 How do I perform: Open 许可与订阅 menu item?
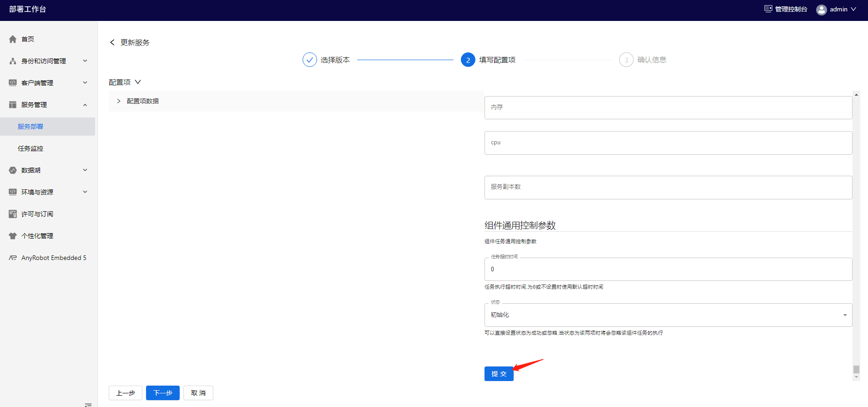pos(37,214)
